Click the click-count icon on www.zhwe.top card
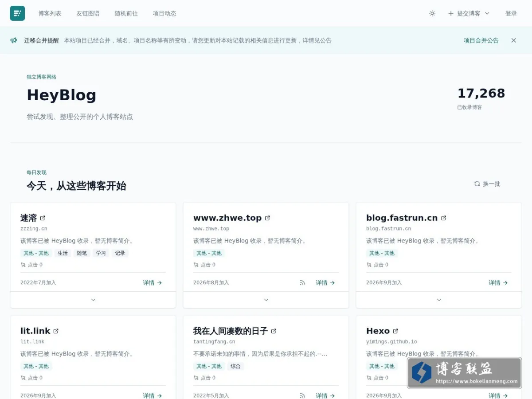Image resolution: width=532 pixels, height=399 pixels. [196, 265]
